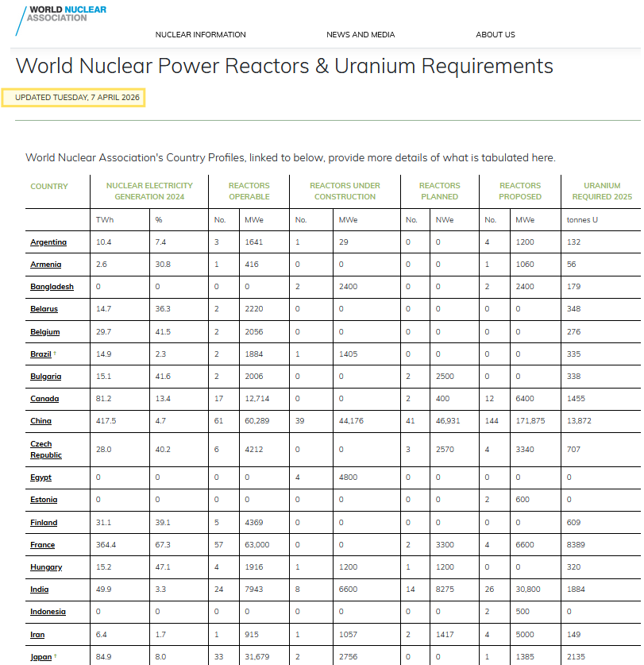
Task: Click the Uranium Required 2025 header
Action: (x=602, y=191)
